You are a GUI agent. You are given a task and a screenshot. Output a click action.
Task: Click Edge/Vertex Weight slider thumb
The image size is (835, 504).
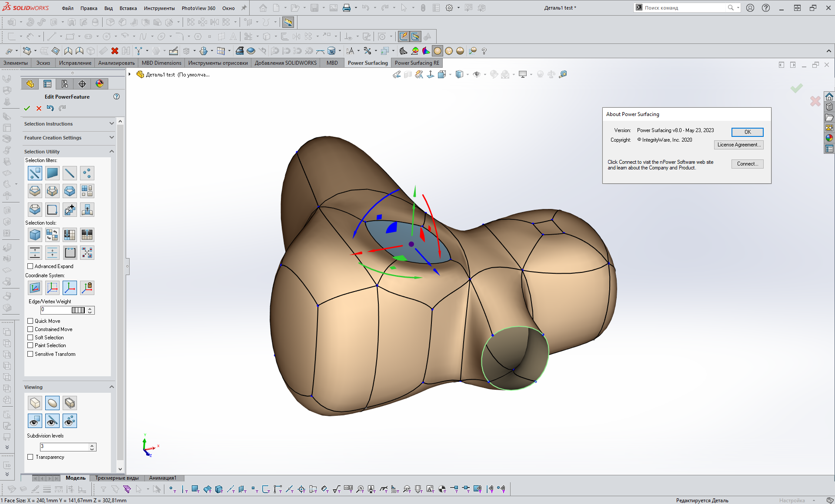pos(78,310)
